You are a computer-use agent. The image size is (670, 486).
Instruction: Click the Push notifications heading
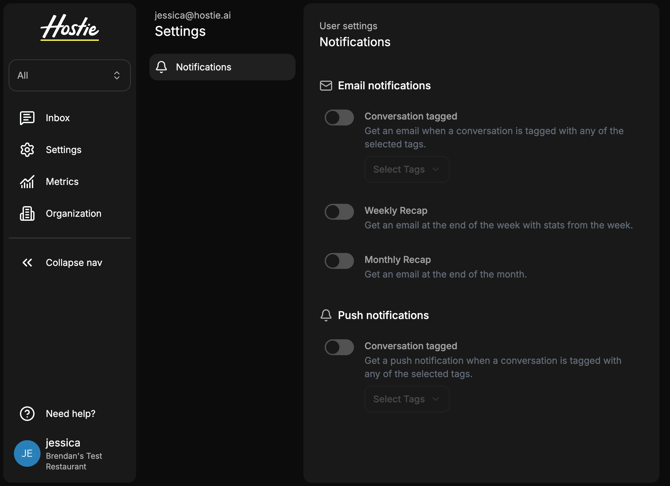pos(383,315)
